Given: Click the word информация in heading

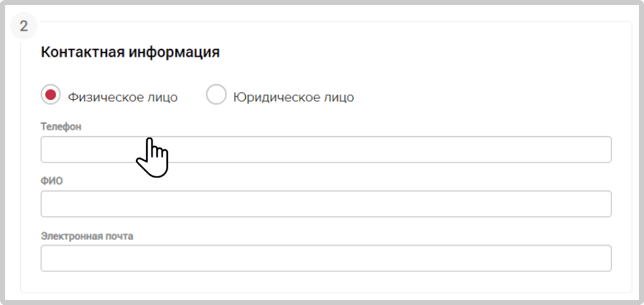Looking at the screenshot, I should pyautogui.click(x=174, y=53).
